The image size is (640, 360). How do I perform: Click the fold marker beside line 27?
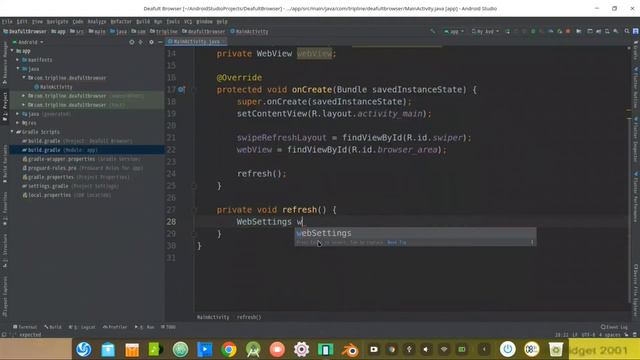(195, 210)
